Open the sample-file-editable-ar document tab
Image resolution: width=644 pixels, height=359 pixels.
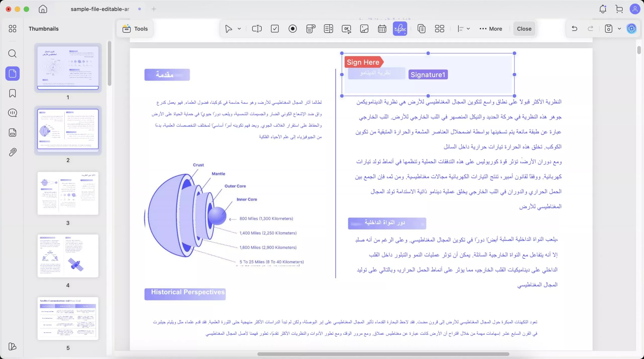100,9
